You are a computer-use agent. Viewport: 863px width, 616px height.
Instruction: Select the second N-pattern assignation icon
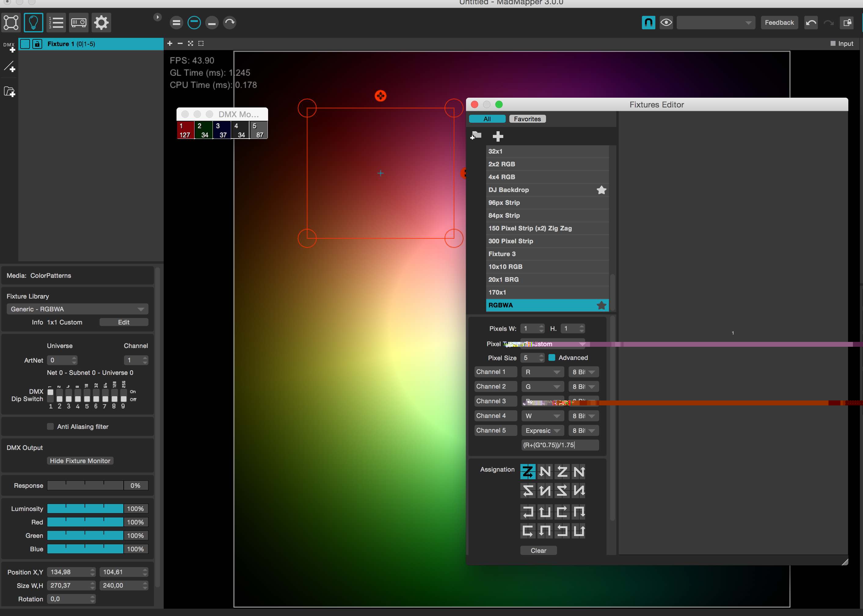[545, 472]
